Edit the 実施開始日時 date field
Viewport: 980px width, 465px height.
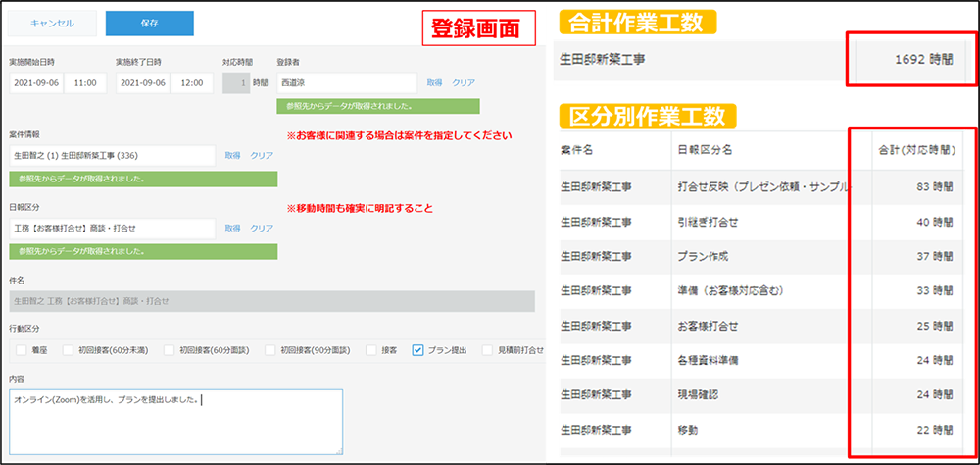click(x=36, y=82)
